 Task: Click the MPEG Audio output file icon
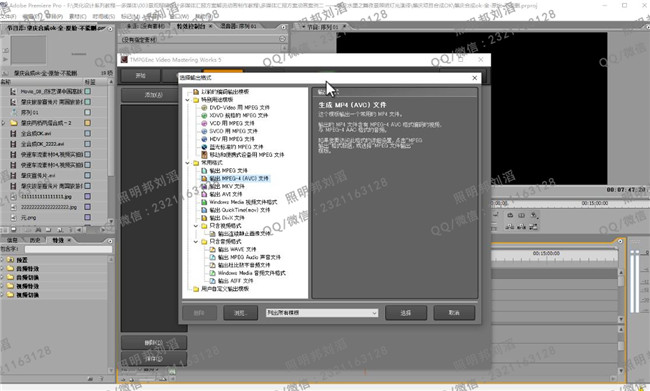tap(212, 257)
